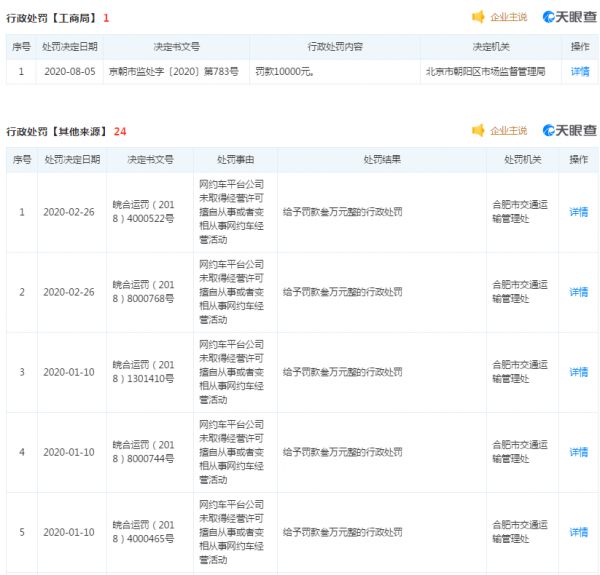Open 详情 for the 京朝市监处字 783号 penalty
Screen dimensions: 600x575
pyautogui.click(x=579, y=72)
